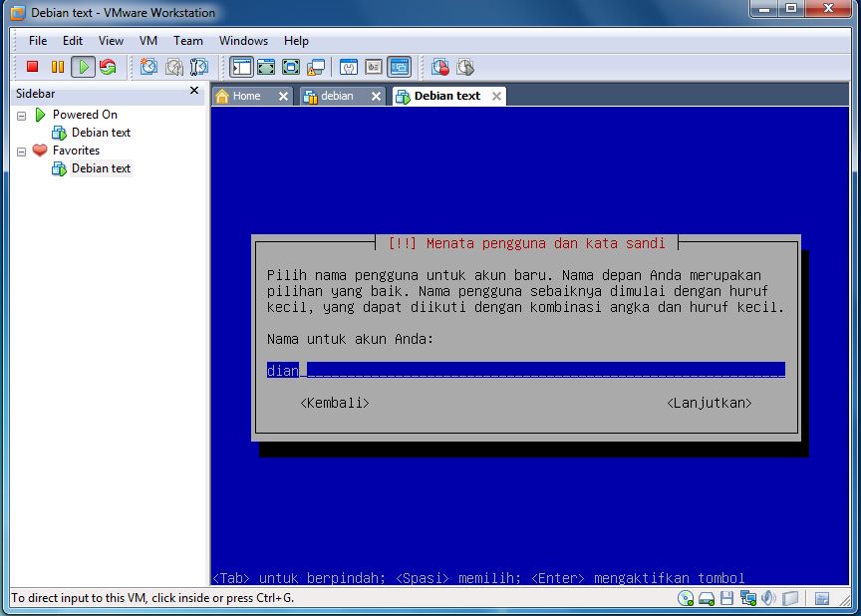Screen dimensions: 861x616
Task: Collapse the Favorites tree group
Action: coord(21,152)
